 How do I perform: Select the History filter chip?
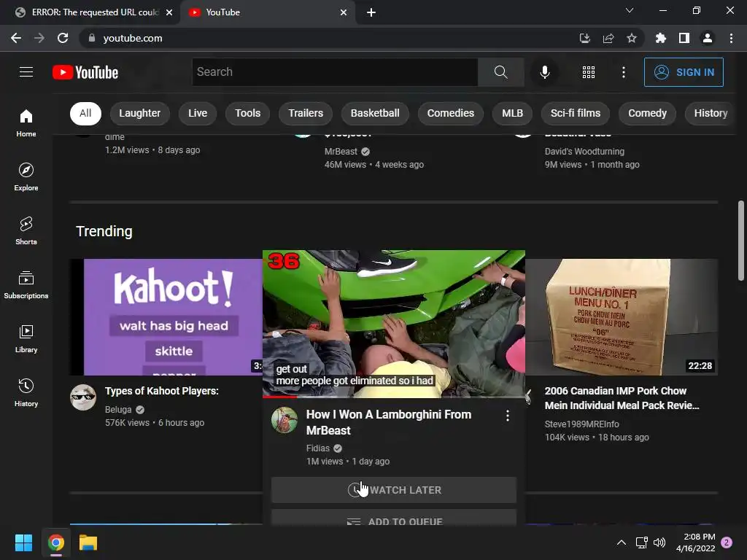pyautogui.click(x=711, y=113)
